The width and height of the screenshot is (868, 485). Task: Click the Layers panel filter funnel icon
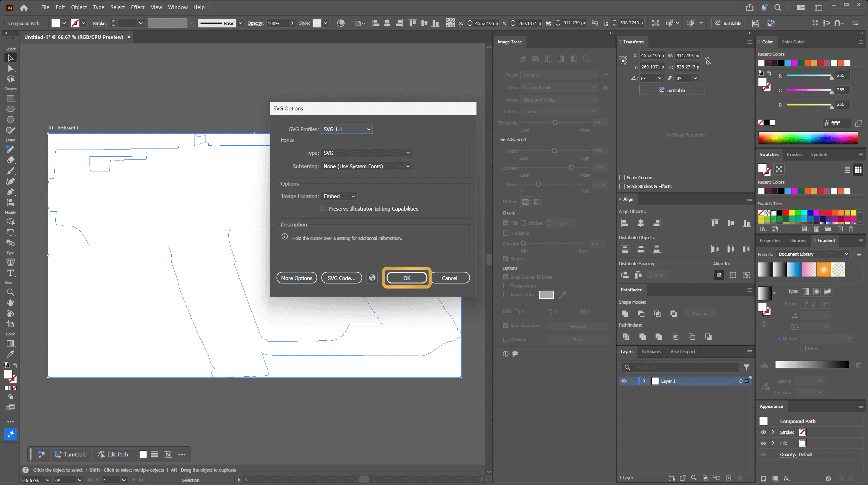tap(746, 367)
